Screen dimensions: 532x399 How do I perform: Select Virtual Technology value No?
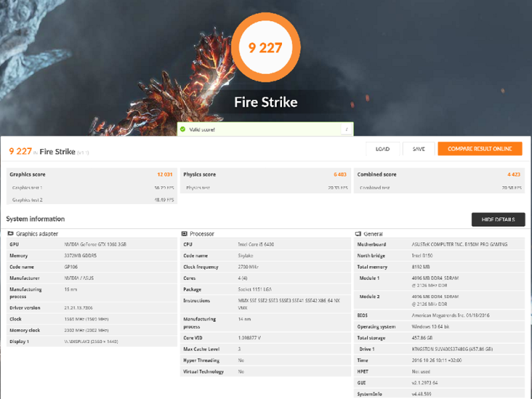coord(241,372)
